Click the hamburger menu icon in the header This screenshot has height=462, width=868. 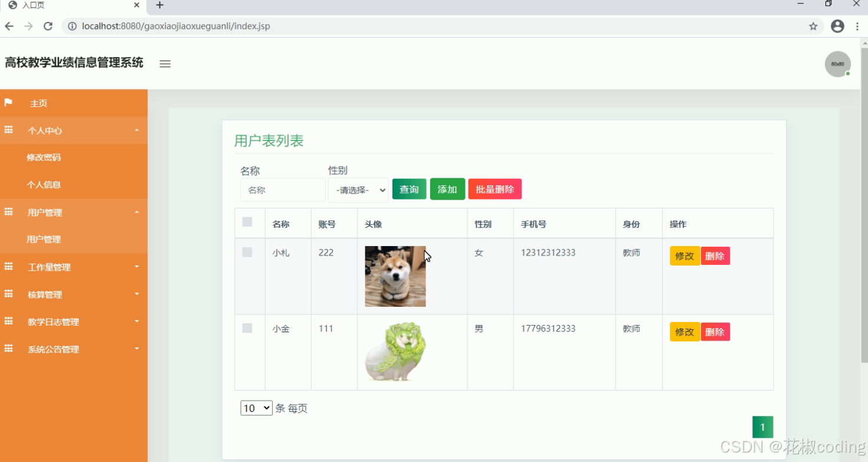coord(165,64)
